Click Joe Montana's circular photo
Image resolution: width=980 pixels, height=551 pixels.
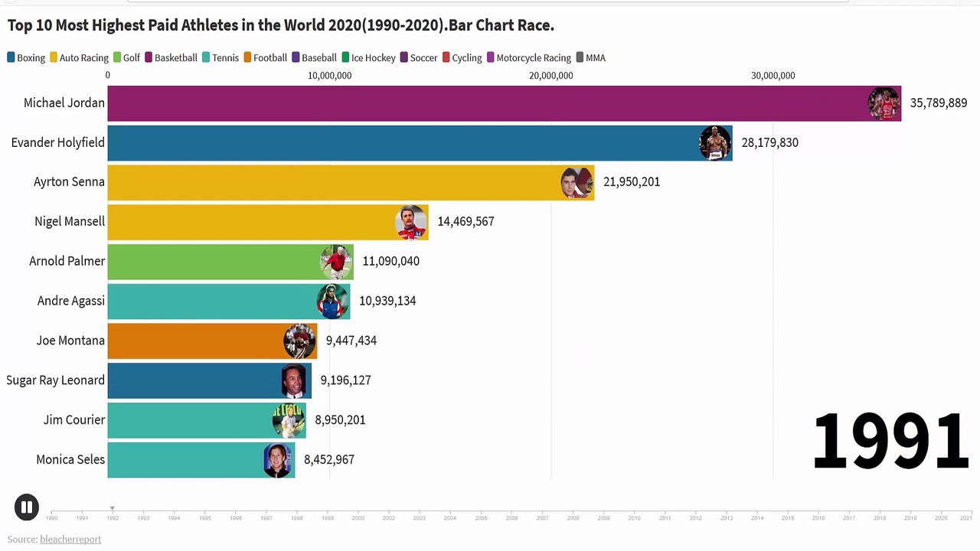299,341
